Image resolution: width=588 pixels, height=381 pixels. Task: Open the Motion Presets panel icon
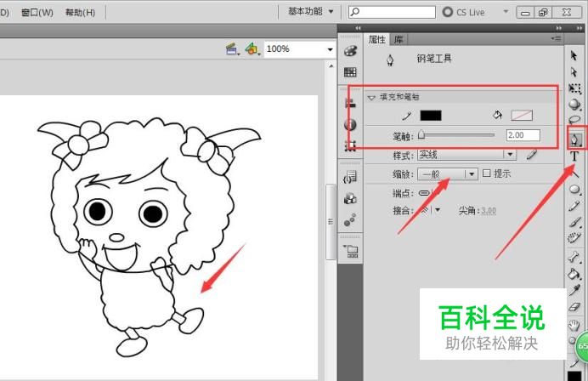tap(350, 220)
